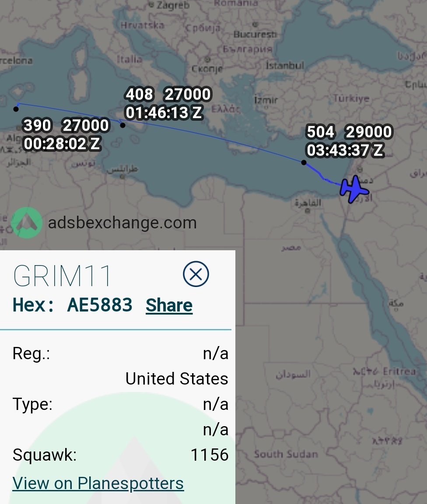Click the Eritrea label on map

pos(400,371)
